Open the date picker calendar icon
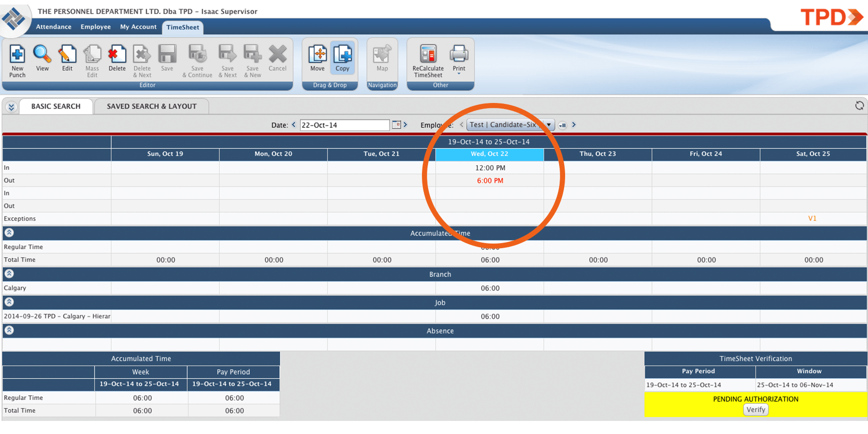Viewport: 868px width, 434px height. click(x=396, y=125)
